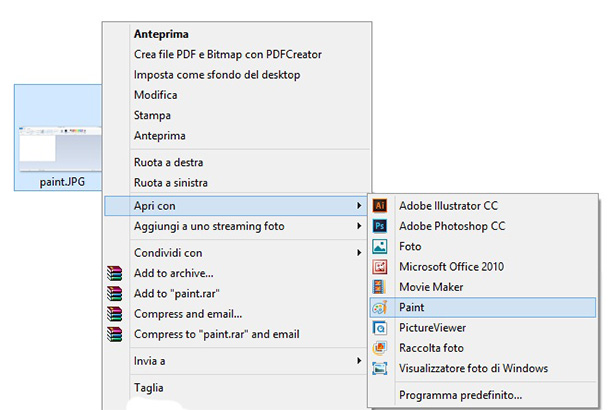Select Compress and email... entry
This screenshot has width=610, height=410.
[x=188, y=314]
